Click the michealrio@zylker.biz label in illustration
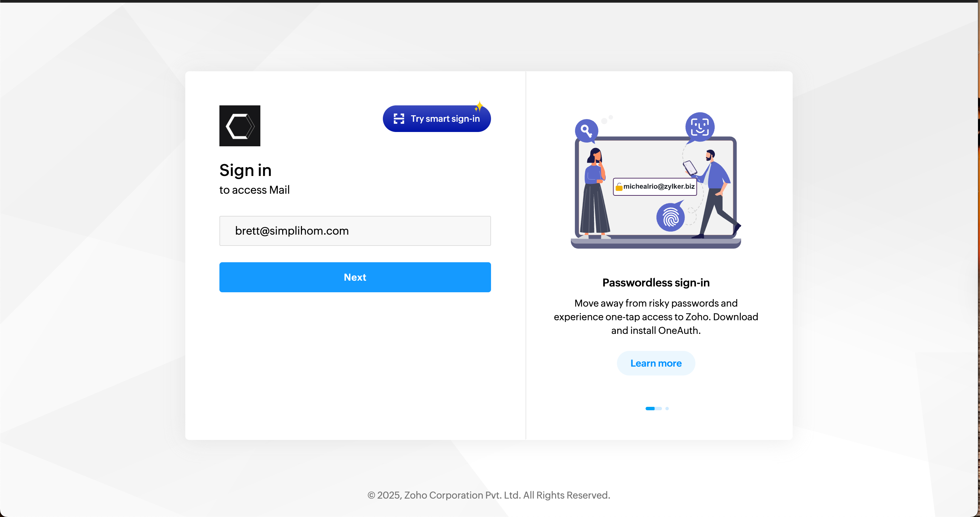This screenshot has height=517, width=980. tap(659, 186)
